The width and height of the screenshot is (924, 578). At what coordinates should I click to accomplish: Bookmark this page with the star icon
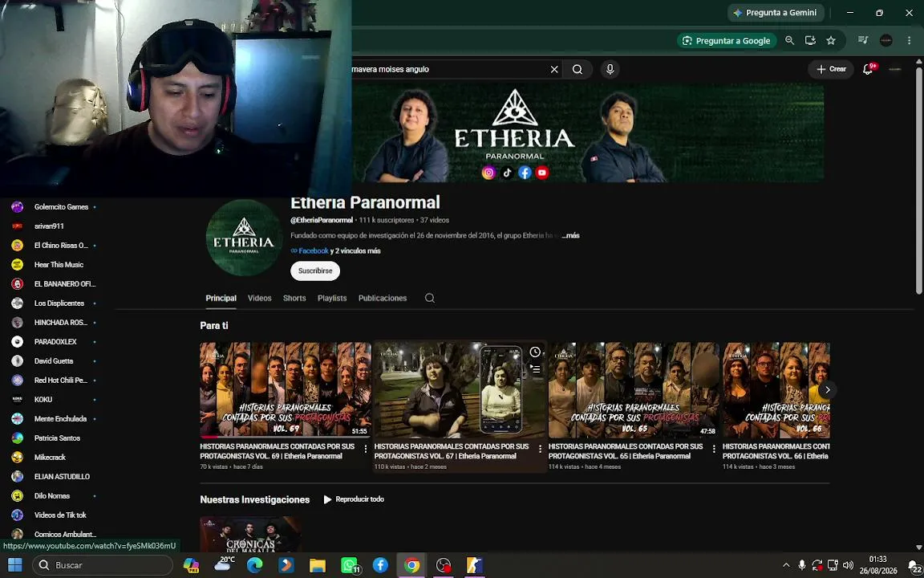tap(831, 41)
